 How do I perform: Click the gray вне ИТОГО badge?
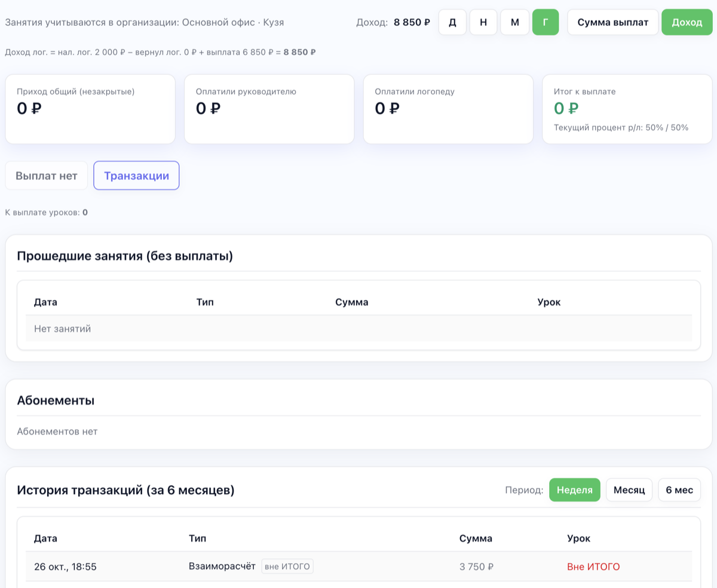pos(287,566)
